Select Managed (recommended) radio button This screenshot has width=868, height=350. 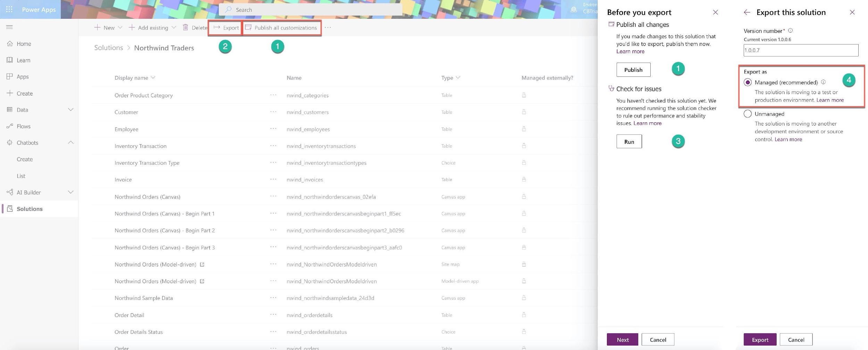pos(748,82)
